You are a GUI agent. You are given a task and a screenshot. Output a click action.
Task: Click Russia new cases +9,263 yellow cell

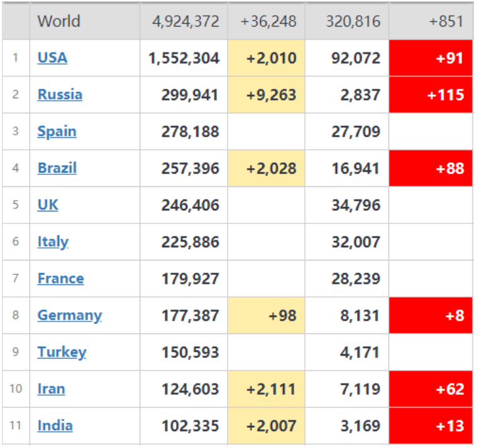click(267, 94)
